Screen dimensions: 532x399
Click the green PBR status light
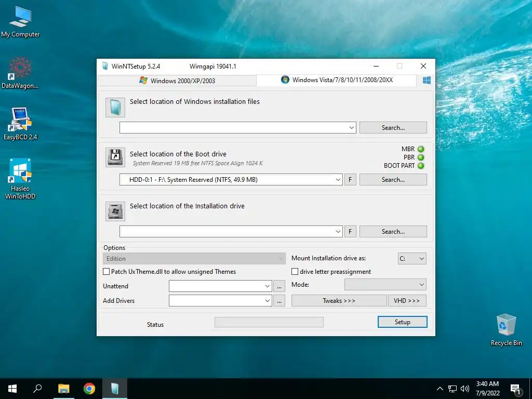pyautogui.click(x=421, y=157)
